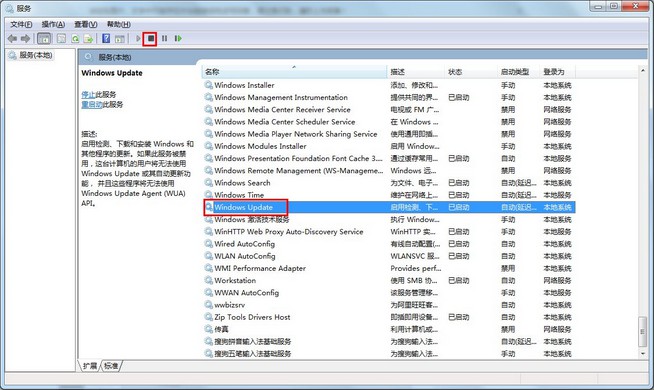Select the WWAN AutoConfig service icon
Viewport: 654px width, 390px height.
208,292
